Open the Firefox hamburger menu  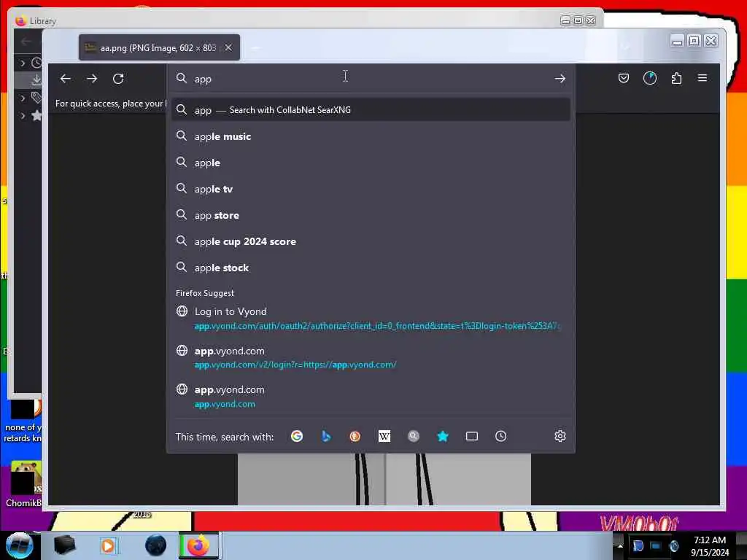pyautogui.click(x=703, y=78)
